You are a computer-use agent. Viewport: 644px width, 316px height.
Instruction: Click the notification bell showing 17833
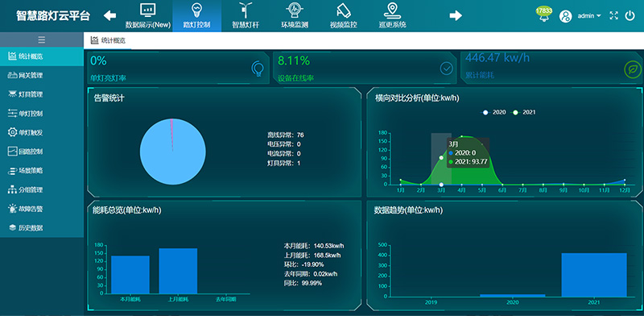pyautogui.click(x=544, y=14)
